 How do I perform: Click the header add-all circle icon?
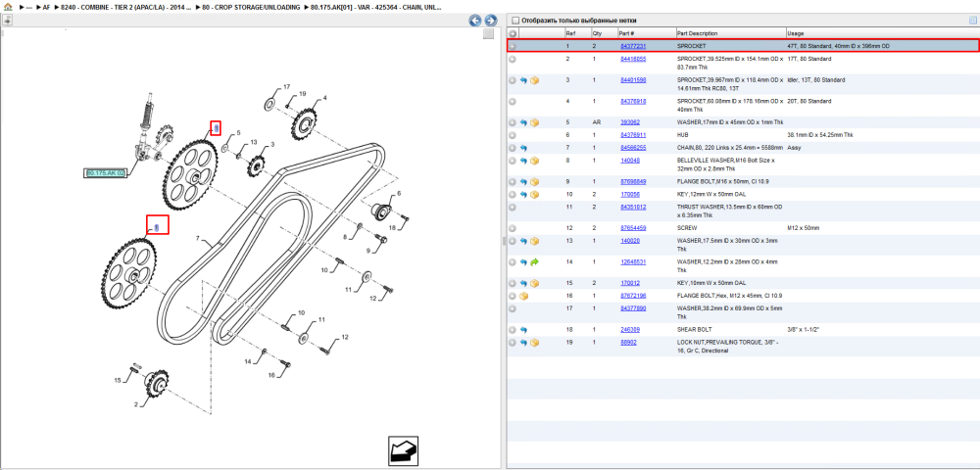[x=513, y=33]
